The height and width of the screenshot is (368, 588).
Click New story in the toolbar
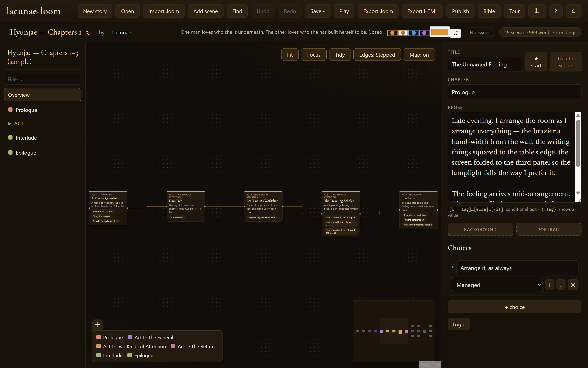[x=95, y=11]
